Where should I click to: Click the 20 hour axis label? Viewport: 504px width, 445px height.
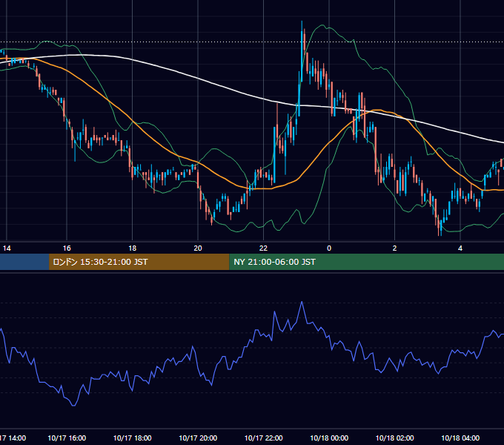(198, 248)
